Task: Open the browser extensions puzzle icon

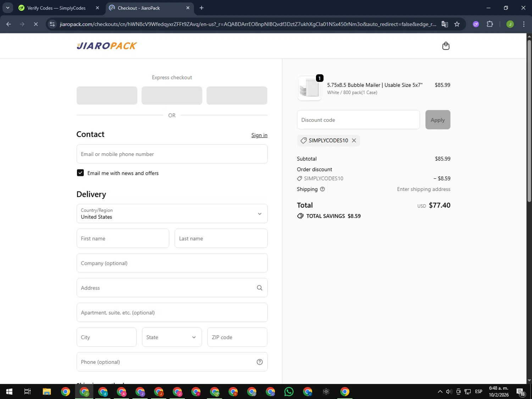Action: tap(490, 24)
